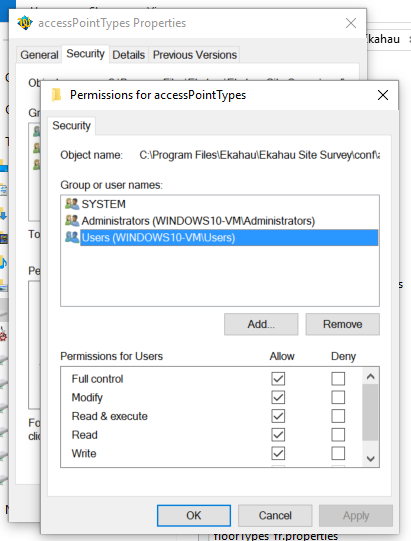Toggle Allow checkbox for Modify
This screenshot has width=411, height=541.
[278, 397]
